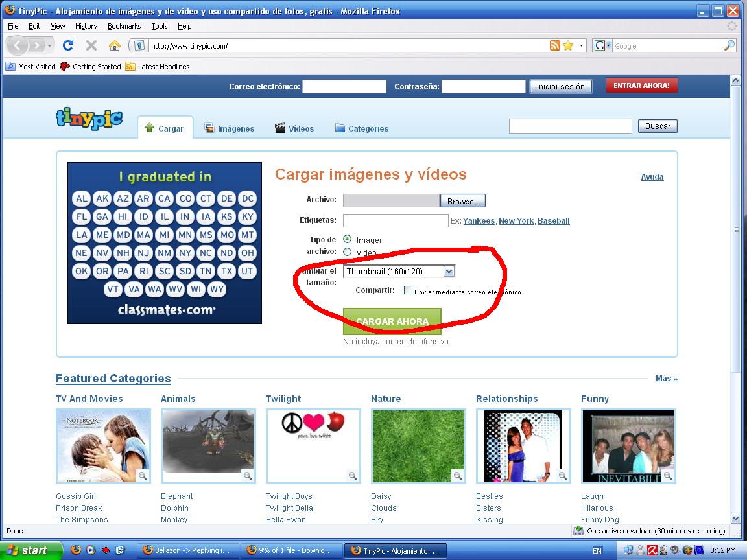Click the CARGAR AHORA upload button

pyautogui.click(x=392, y=321)
